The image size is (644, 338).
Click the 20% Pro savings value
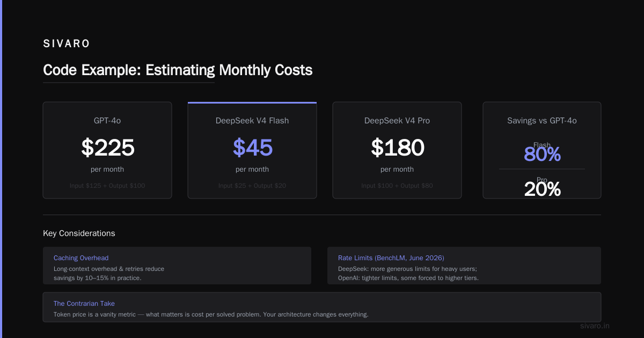(542, 189)
